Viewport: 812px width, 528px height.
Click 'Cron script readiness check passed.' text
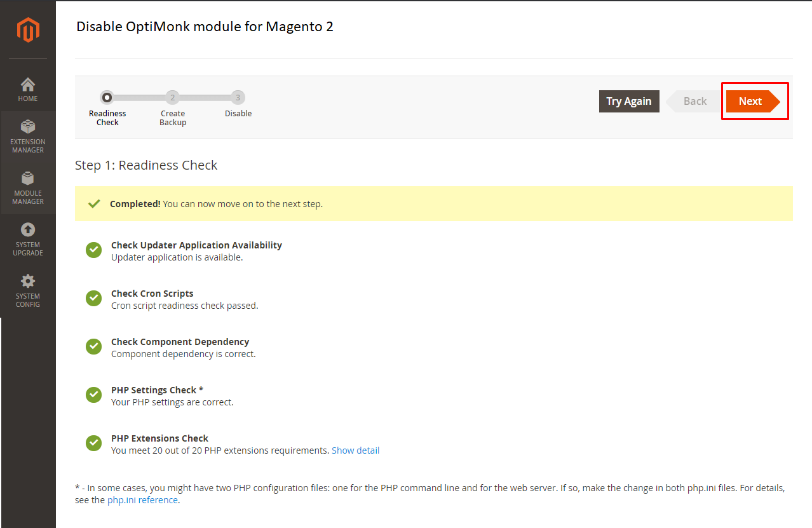184,306
